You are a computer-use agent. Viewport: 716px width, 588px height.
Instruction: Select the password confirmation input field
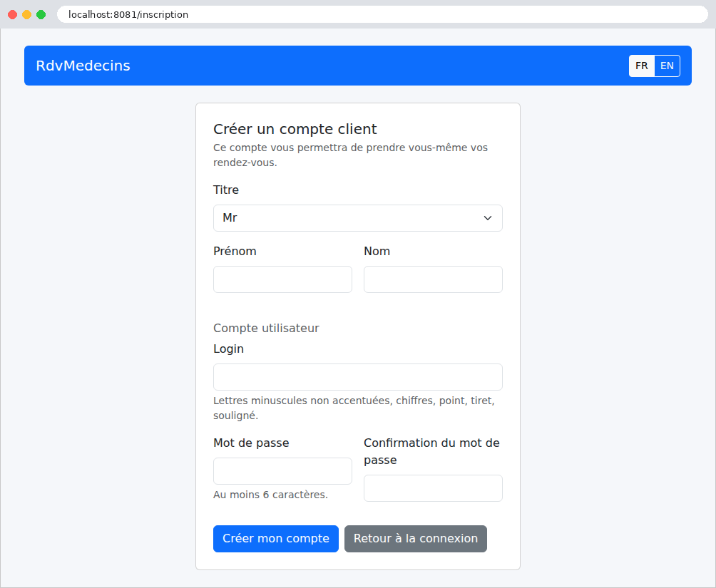click(433, 488)
